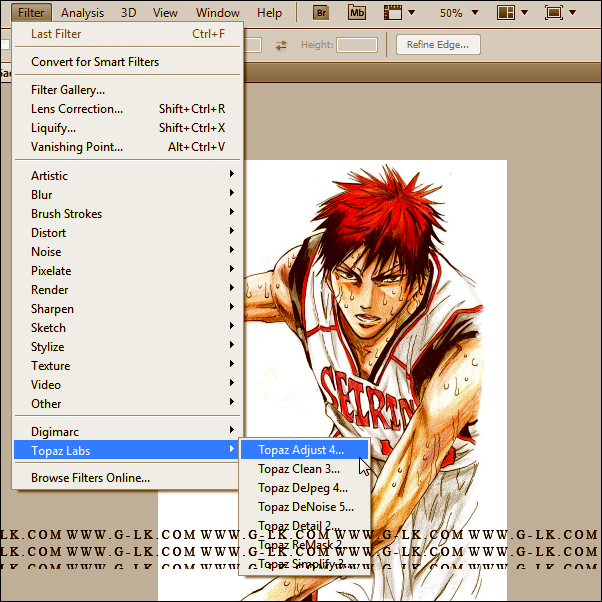This screenshot has width=602, height=602.
Task: Open the Window menu
Action: 218,13
